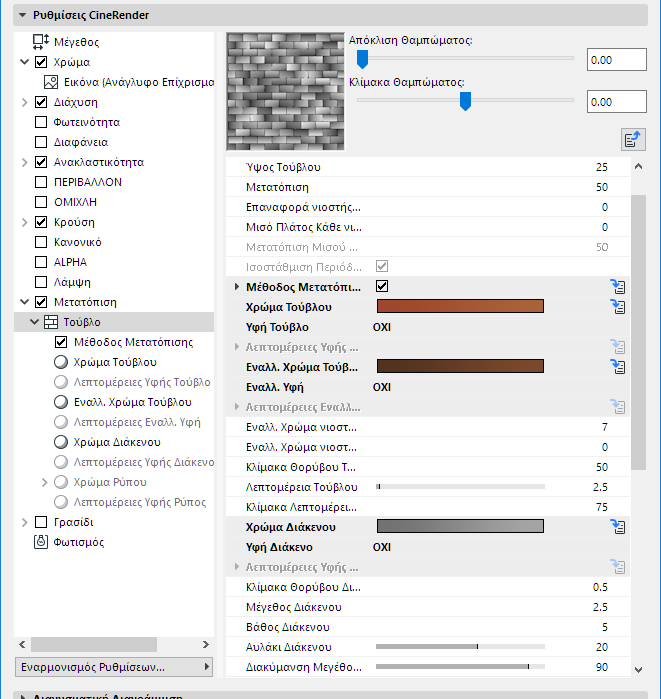
Task: Click the icon right of the Χρώμα Τούβλου row
Action: tap(617, 307)
